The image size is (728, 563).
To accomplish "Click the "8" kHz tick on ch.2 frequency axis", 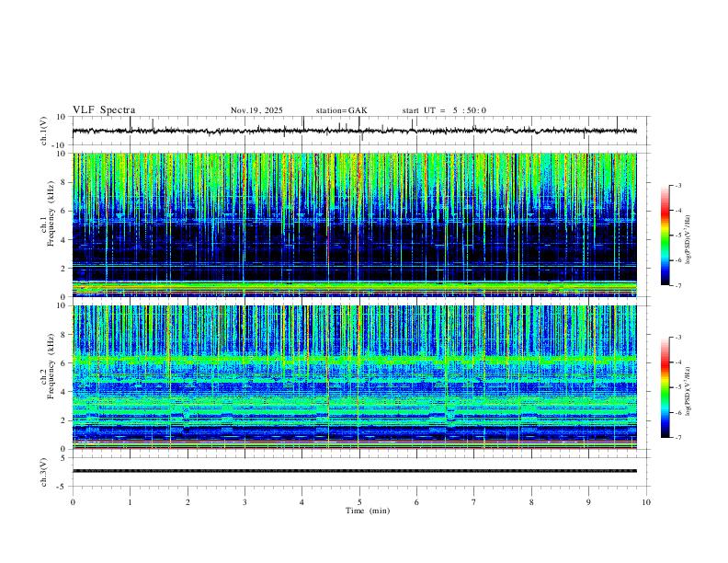I will (x=63, y=335).
